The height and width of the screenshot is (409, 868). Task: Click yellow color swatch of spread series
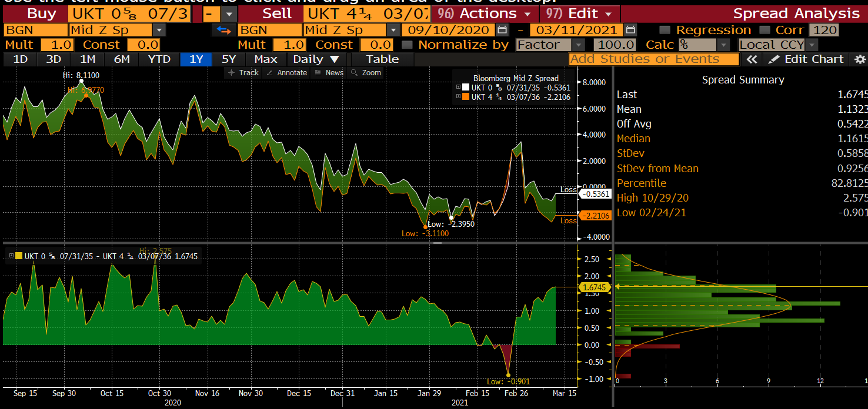tap(19, 256)
